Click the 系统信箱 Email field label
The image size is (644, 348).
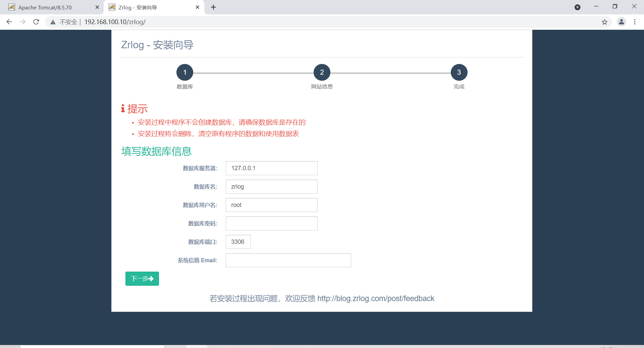click(x=198, y=260)
